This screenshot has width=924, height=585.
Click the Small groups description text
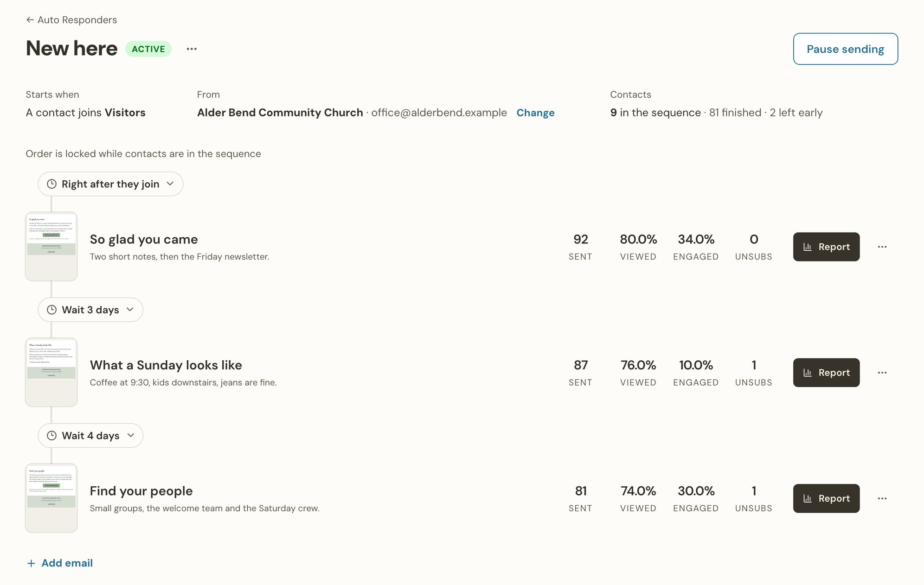pos(205,509)
